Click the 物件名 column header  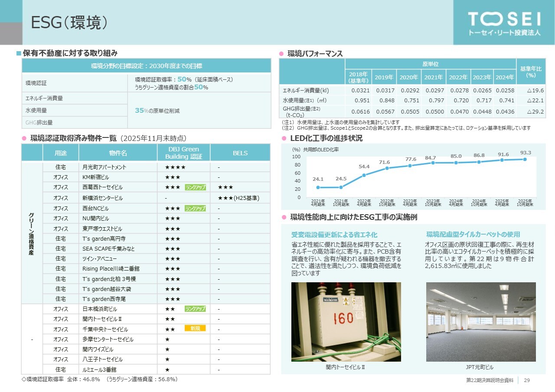click(x=118, y=153)
